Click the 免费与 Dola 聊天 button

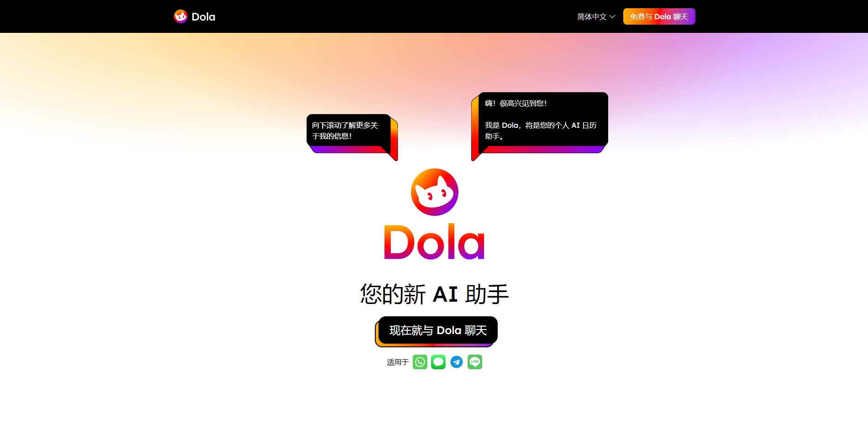[659, 16]
